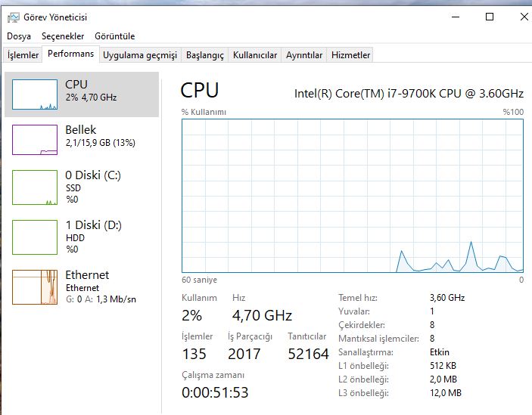
Task: Select the Ethernet network graph icon
Action: click(35, 286)
